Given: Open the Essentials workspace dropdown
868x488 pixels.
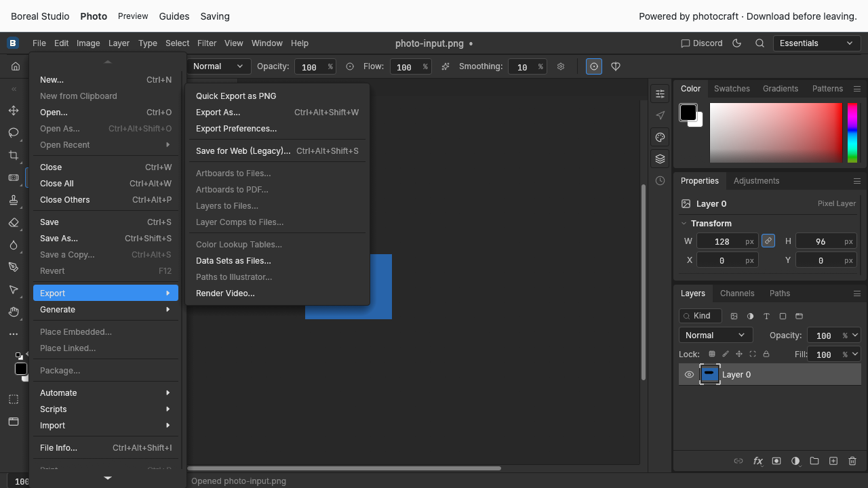Looking at the screenshot, I should pos(817,43).
